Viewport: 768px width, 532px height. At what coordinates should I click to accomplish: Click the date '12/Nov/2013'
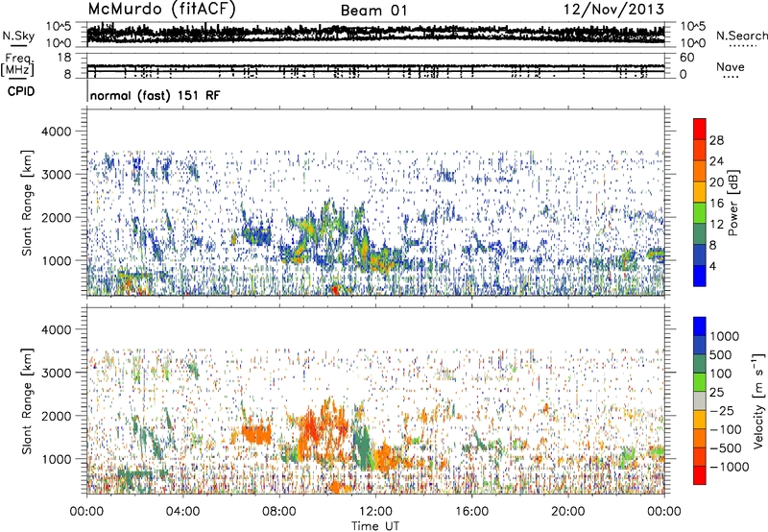(613, 10)
